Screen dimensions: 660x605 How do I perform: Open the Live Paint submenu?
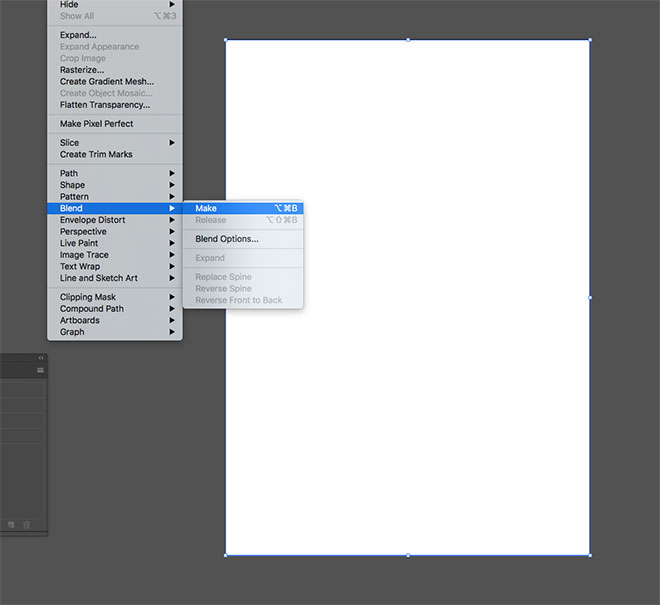click(115, 243)
